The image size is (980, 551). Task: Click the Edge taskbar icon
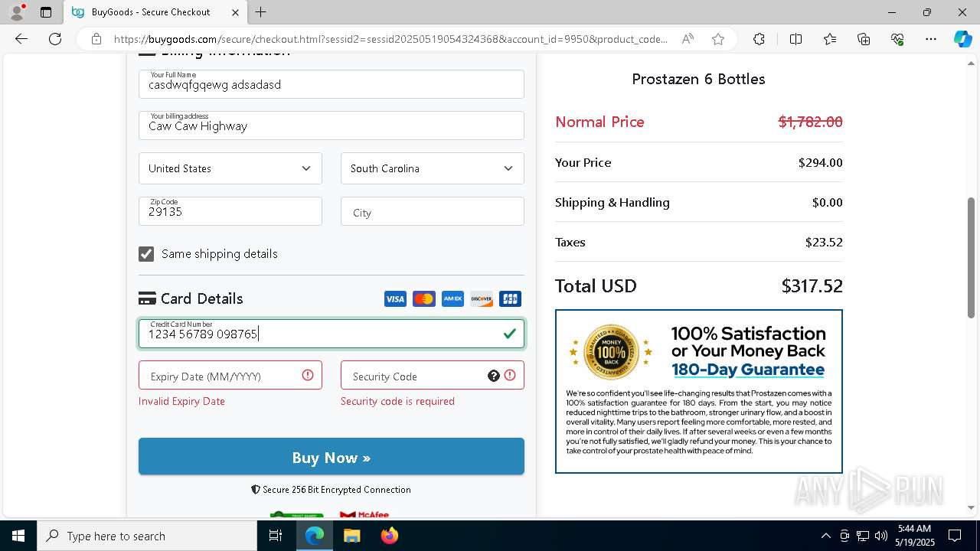315,536
